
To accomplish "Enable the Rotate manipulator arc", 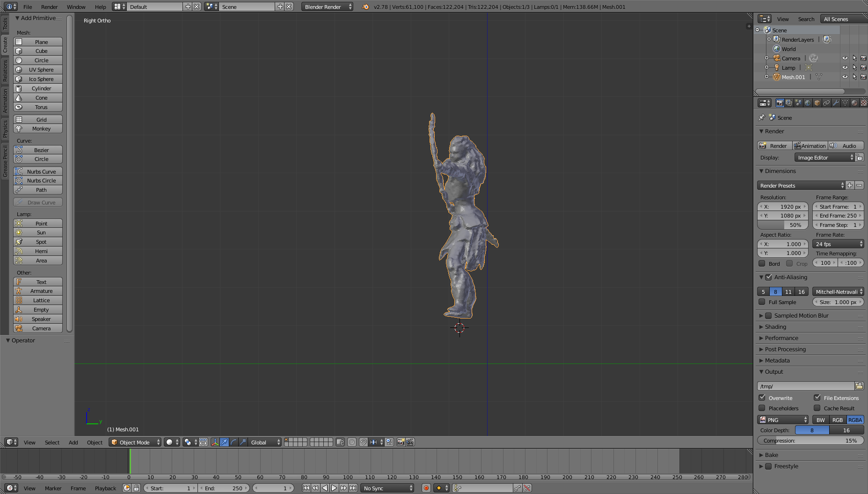I will click(233, 442).
